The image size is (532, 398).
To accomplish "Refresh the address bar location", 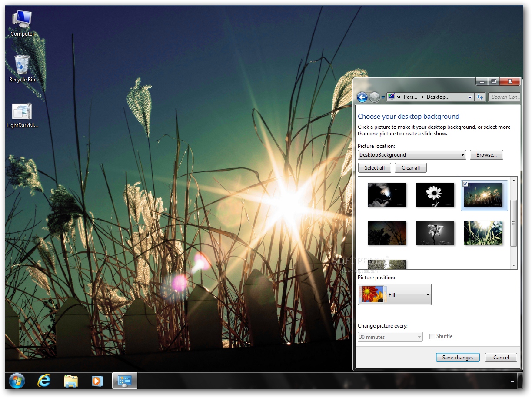I will pos(480,97).
